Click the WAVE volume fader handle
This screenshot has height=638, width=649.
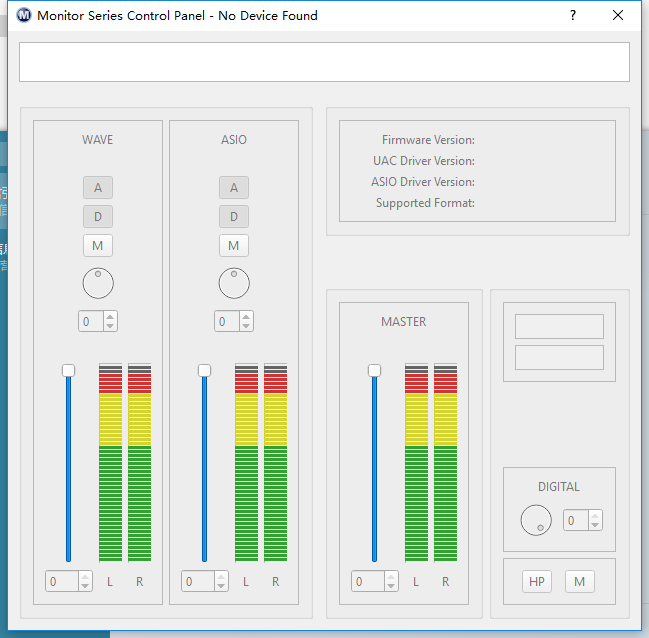[x=68, y=370]
